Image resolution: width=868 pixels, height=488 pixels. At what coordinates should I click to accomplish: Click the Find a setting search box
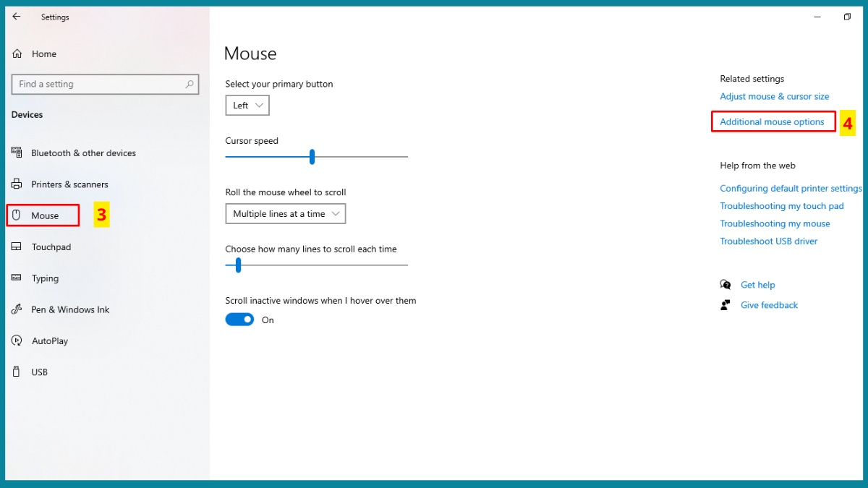[98, 85]
